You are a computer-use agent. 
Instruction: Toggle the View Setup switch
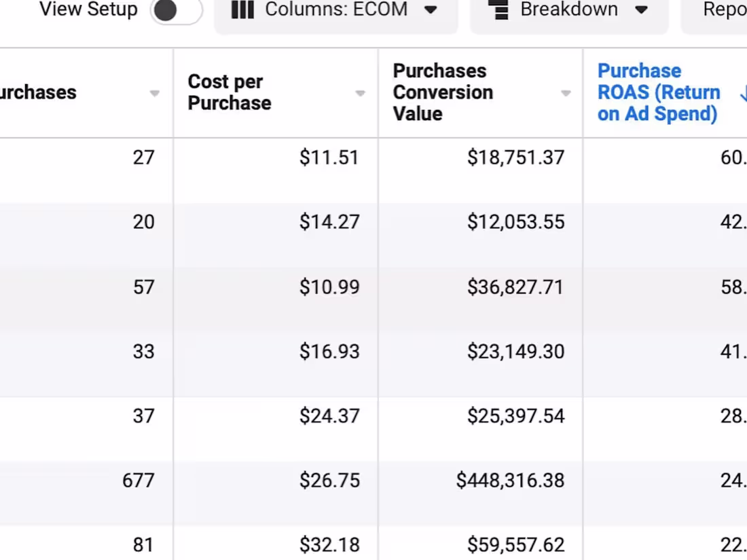click(x=176, y=10)
